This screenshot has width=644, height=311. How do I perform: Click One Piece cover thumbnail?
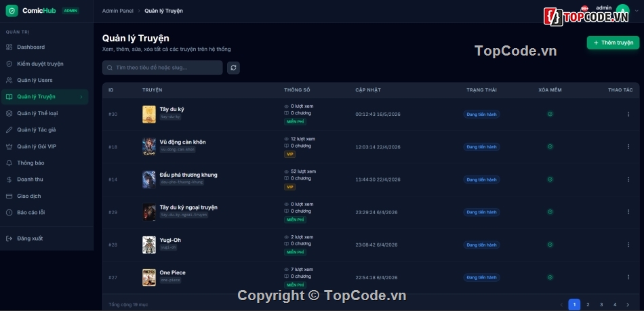[149, 277]
